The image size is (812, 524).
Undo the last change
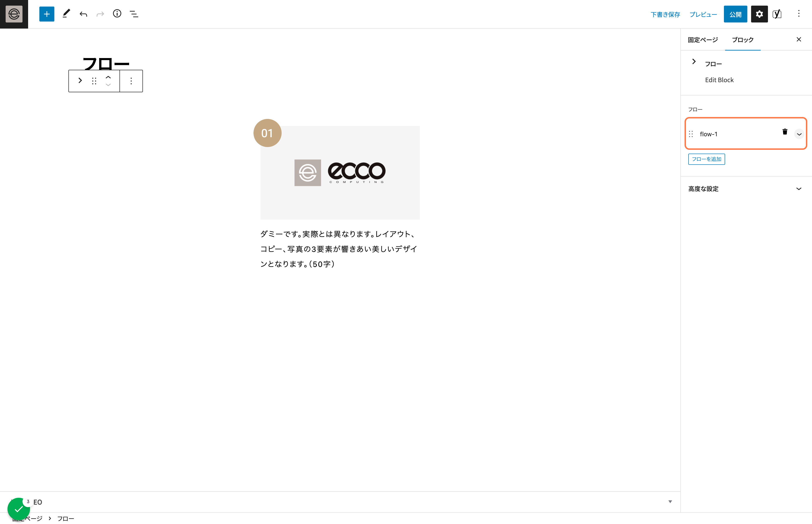(x=83, y=14)
